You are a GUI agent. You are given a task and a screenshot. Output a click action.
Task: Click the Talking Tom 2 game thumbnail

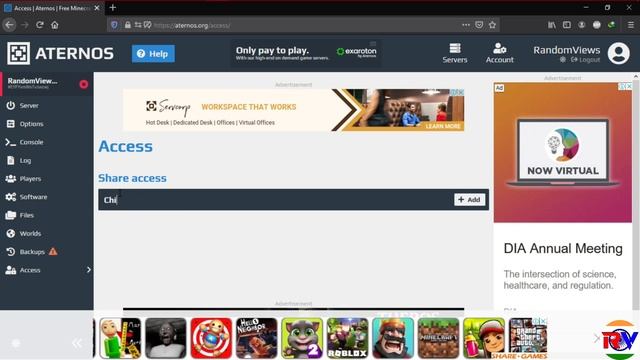pos(302,338)
